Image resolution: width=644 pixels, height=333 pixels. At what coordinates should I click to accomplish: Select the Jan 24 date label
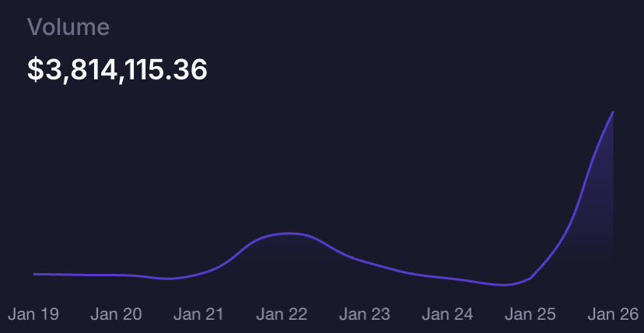click(x=447, y=314)
